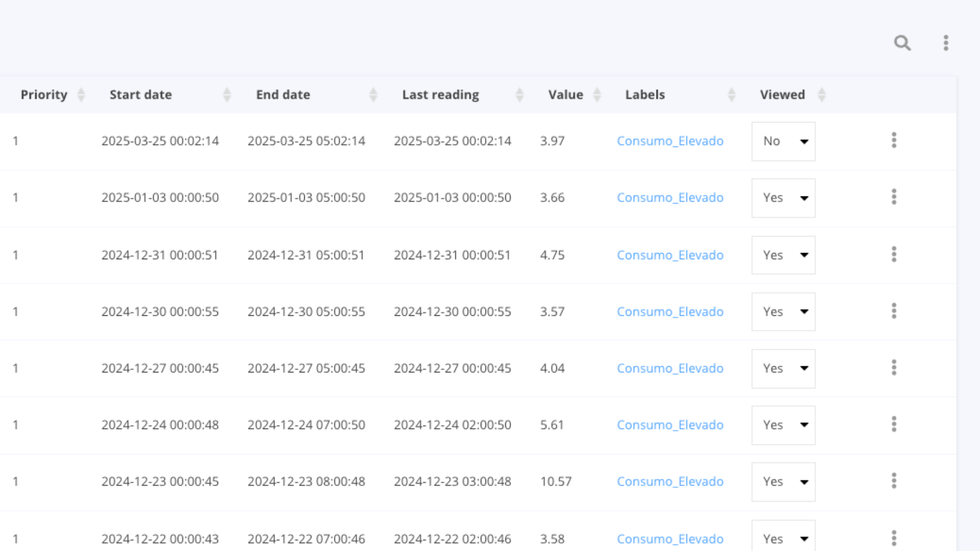Click the Priority column header text
The height and width of the screenshot is (551, 980).
pyautogui.click(x=44, y=95)
